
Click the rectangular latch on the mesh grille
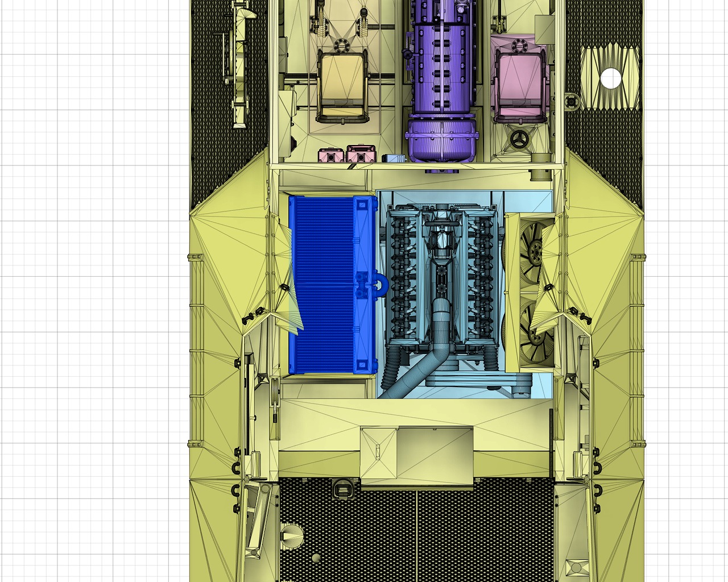click(342, 488)
